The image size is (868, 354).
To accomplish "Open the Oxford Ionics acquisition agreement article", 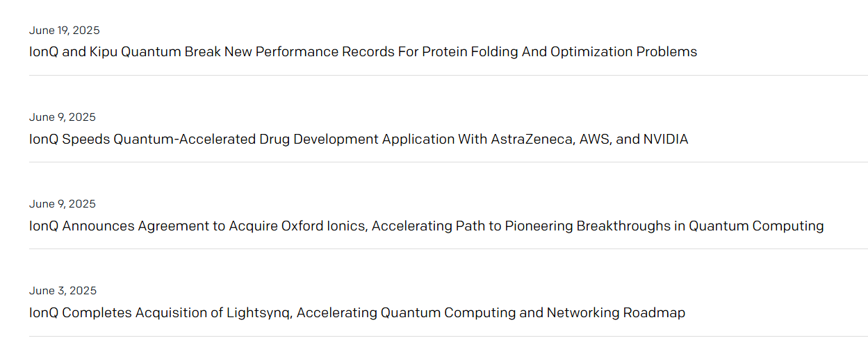I will pos(426,226).
